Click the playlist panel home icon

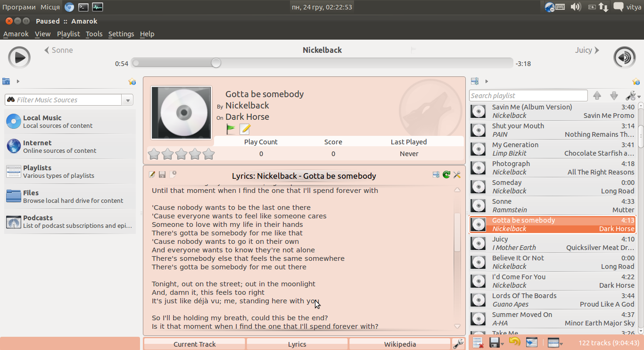[x=475, y=81]
